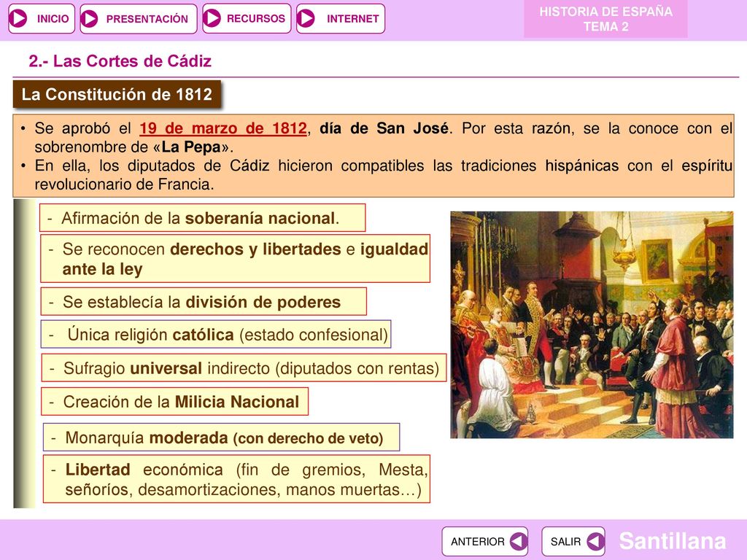Select 'Libertad económica' box

(x=237, y=479)
